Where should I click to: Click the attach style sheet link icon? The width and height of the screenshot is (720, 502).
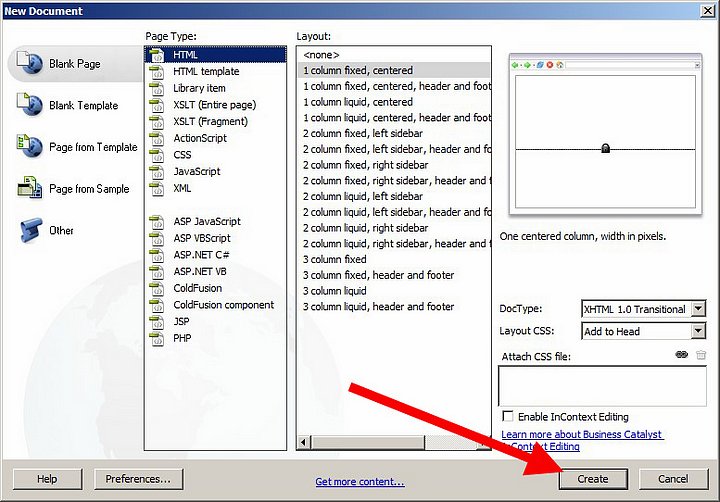coord(682,354)
